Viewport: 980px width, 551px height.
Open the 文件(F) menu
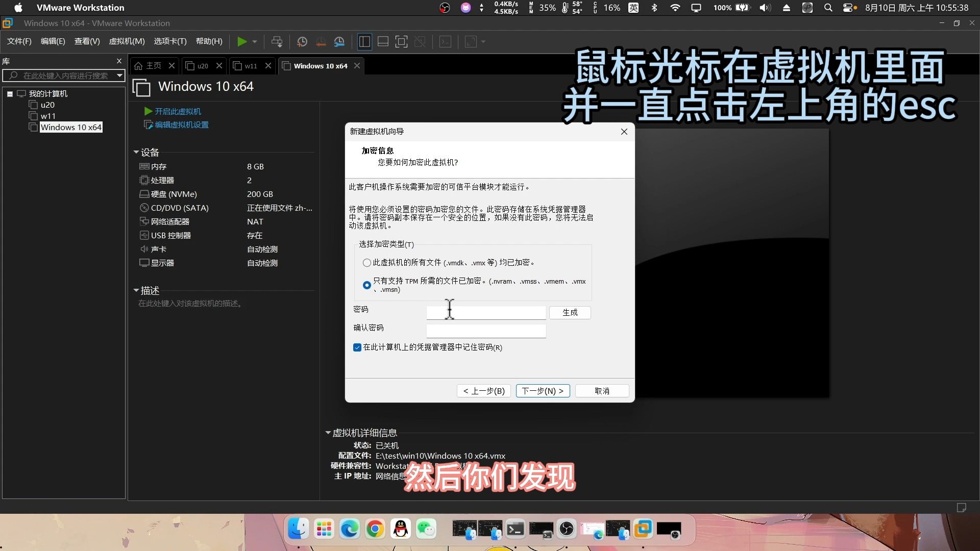point(19,41)
